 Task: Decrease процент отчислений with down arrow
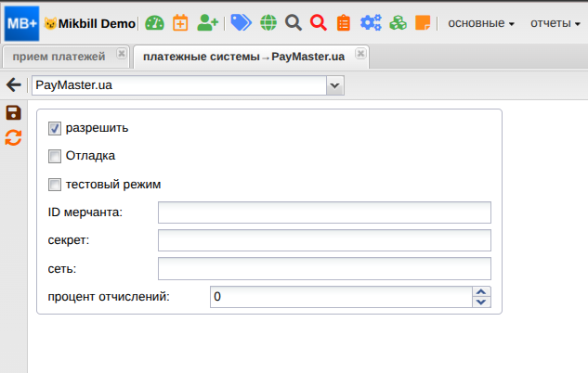tap(481, 302)
